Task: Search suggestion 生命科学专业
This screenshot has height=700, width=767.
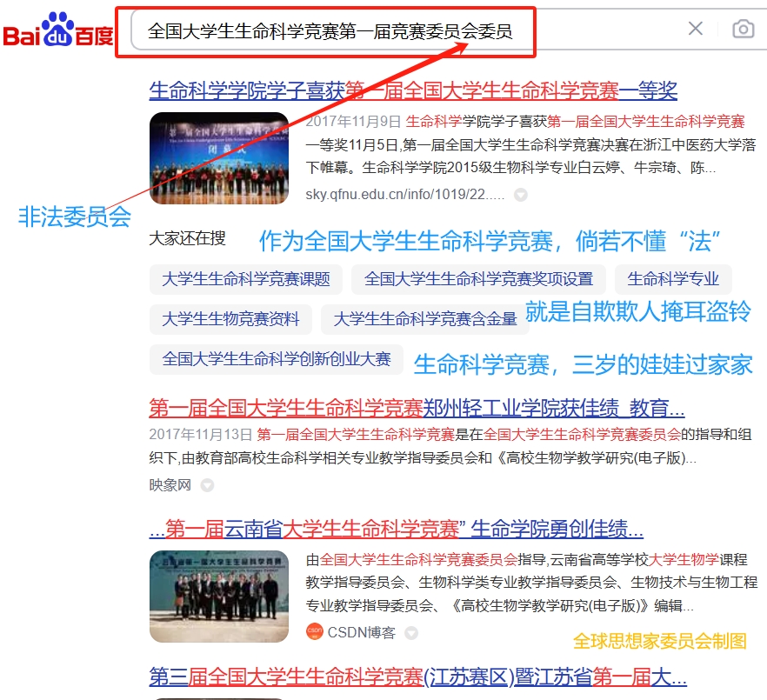Action: (x=673, y=279)
